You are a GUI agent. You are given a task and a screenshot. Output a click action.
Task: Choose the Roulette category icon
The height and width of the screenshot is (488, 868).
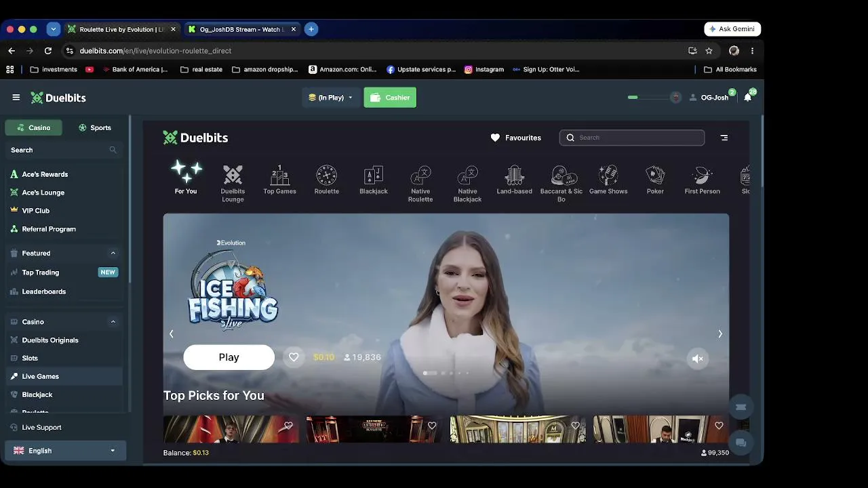(326, 180)
